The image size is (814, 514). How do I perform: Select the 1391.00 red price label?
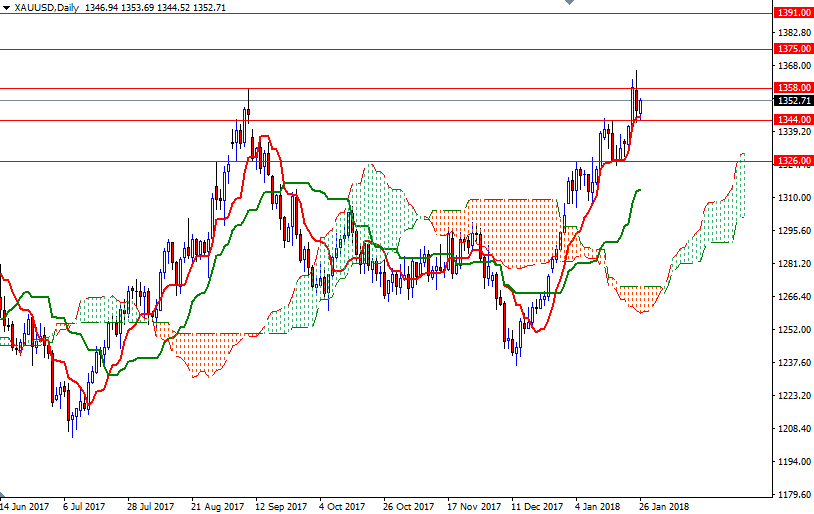(x=792, y=13)
